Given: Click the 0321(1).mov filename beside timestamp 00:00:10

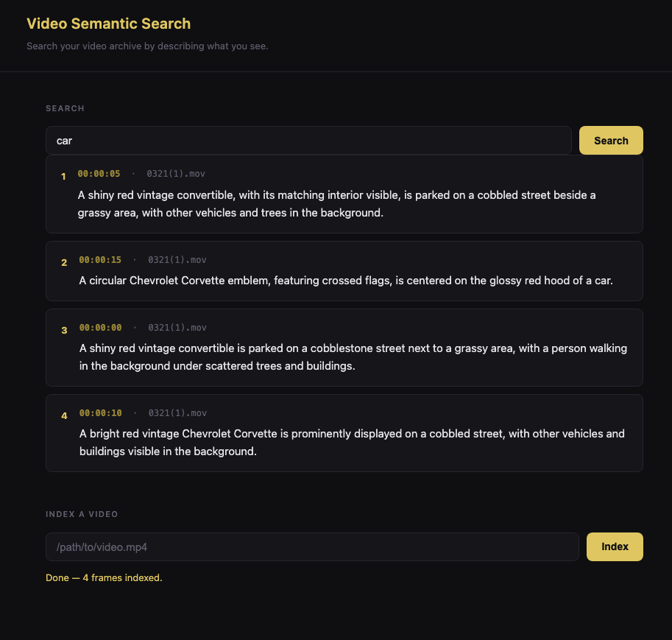Looking at the screenshot, I should pos(177,413).
